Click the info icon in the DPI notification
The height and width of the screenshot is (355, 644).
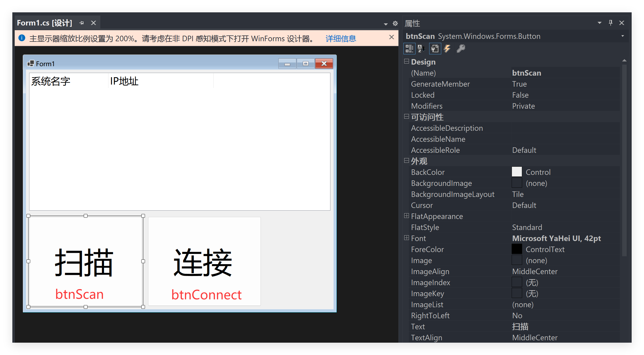(22, 38)
